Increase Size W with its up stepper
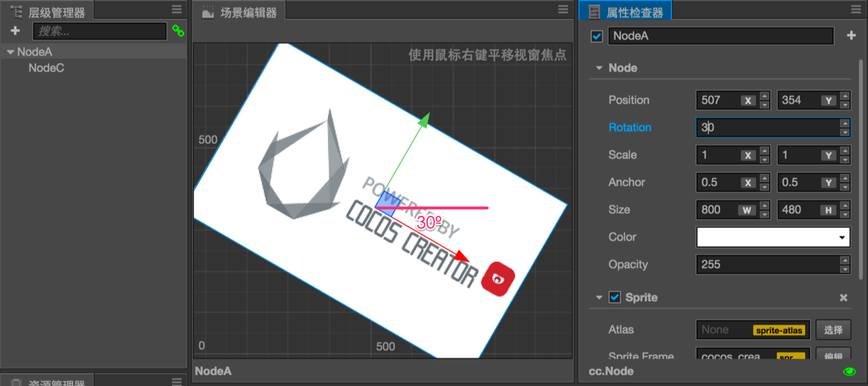Screen dimensions: 868x386 (x=765, y=206)
